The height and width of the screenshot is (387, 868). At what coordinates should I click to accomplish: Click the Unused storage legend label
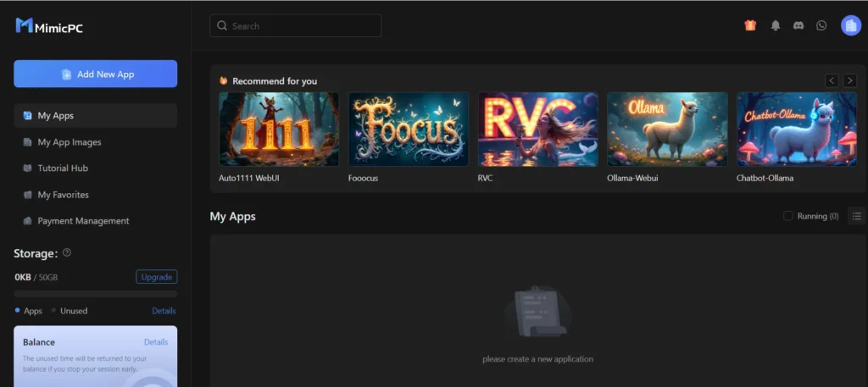point(74,311)
